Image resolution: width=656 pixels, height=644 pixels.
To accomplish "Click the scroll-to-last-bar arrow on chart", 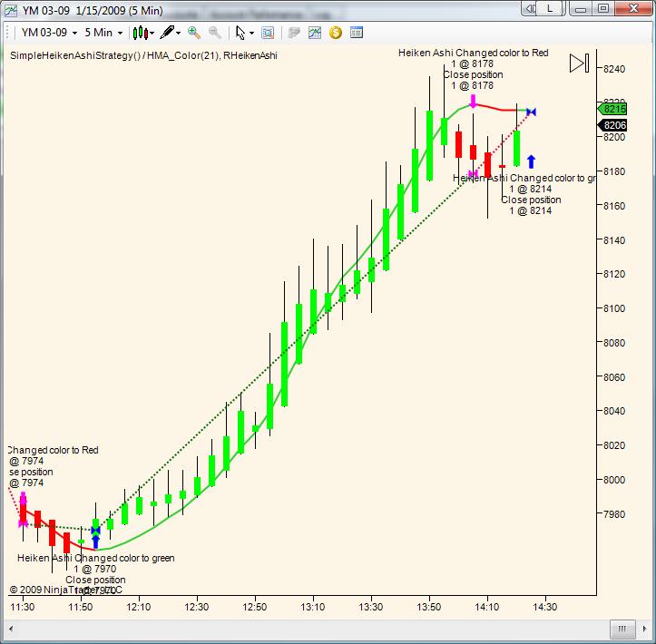I will click(580, 63).
